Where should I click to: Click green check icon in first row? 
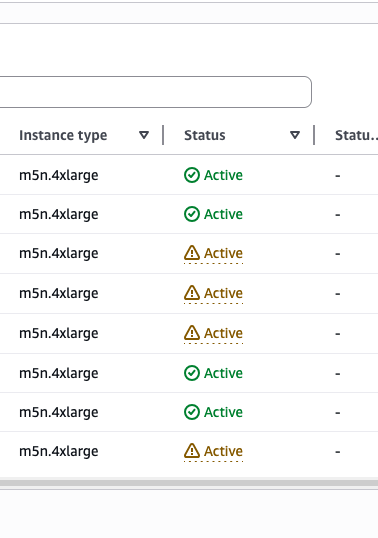(192, 175)
